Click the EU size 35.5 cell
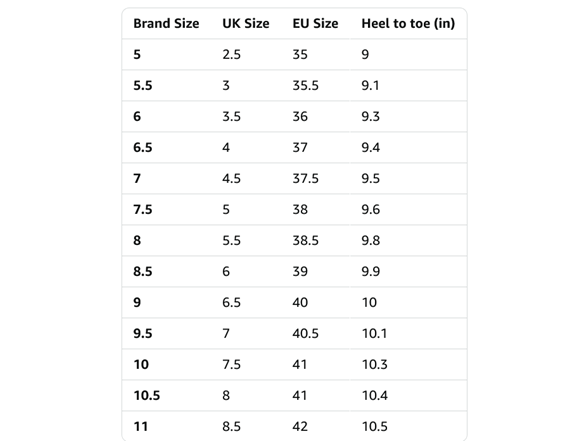This screenshot has height=441, width=588. [x=305, y=86]
